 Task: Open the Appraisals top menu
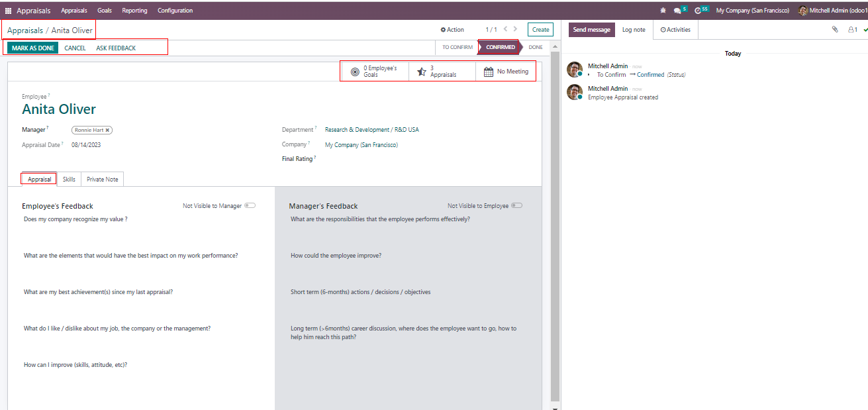pos(74,11)
